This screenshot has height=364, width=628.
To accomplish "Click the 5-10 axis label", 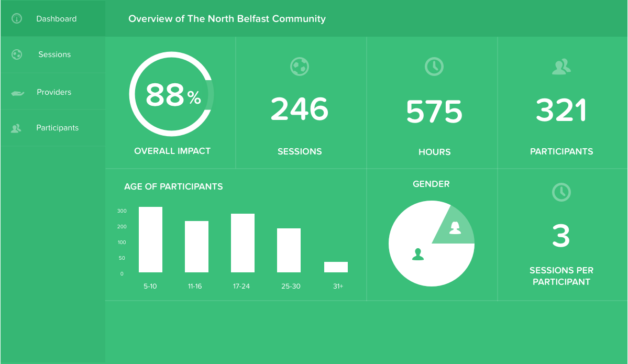I will click(150, 286).
